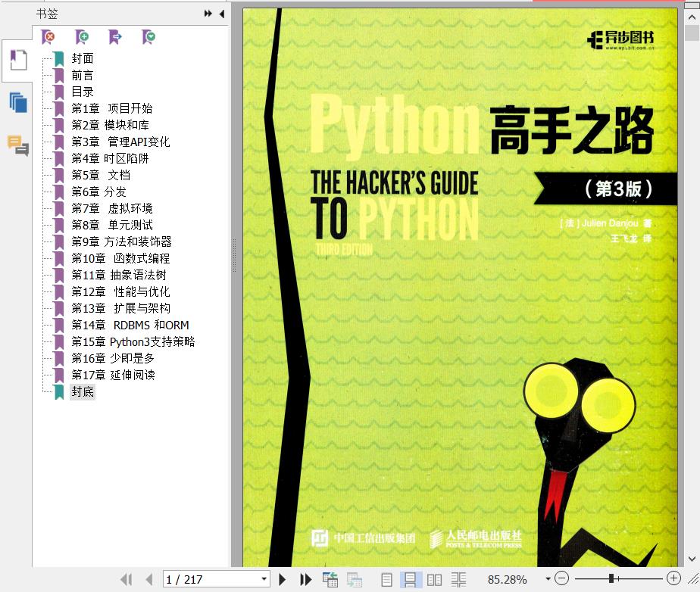Click the zoom in plus button
Image resolution: width=700 pixels, height=592 pixels.
673,578
